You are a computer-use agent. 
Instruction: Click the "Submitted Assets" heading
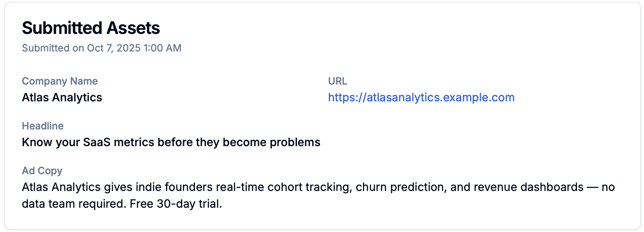[91, 28]
